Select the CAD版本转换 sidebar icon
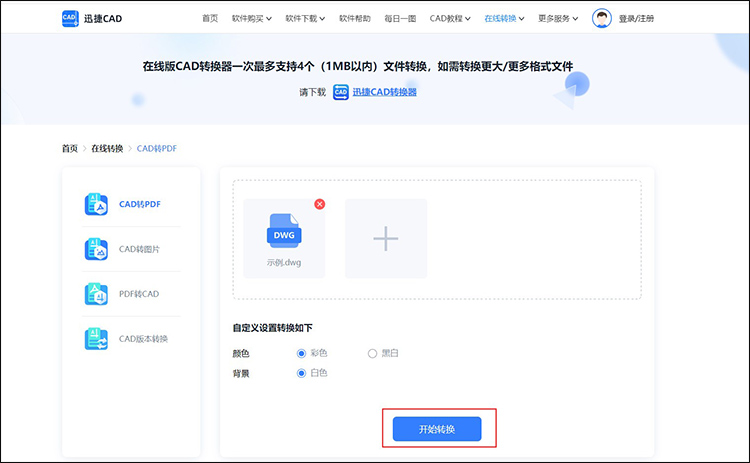 (96, 339)
